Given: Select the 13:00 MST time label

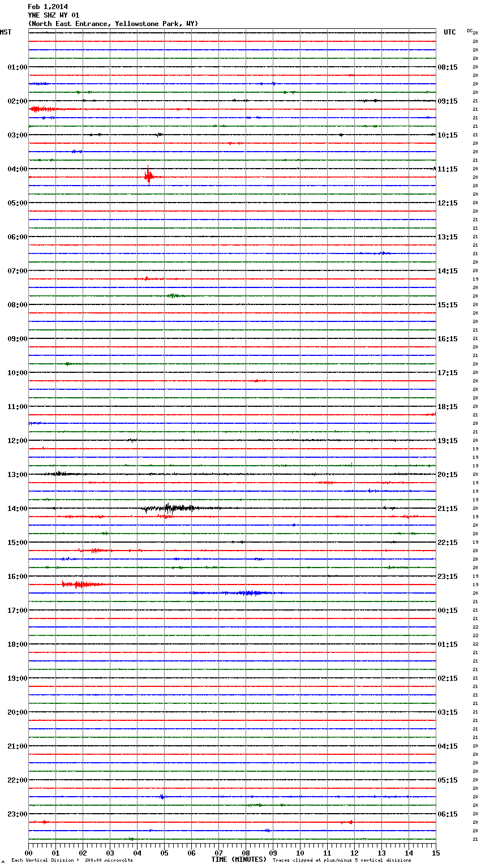Looking at the screenshot, I should (18, 475).
